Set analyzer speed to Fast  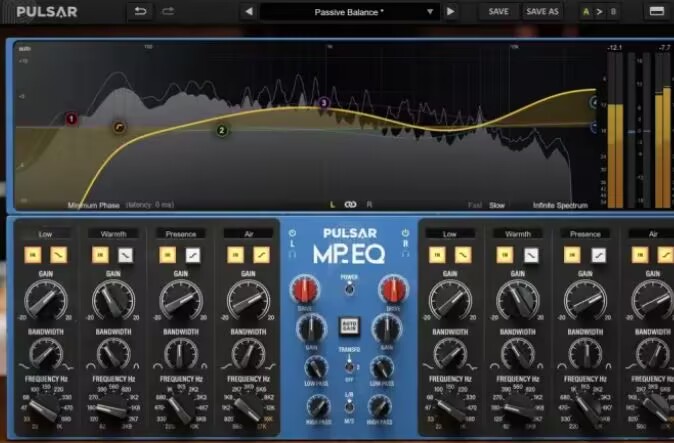[475, 205]
